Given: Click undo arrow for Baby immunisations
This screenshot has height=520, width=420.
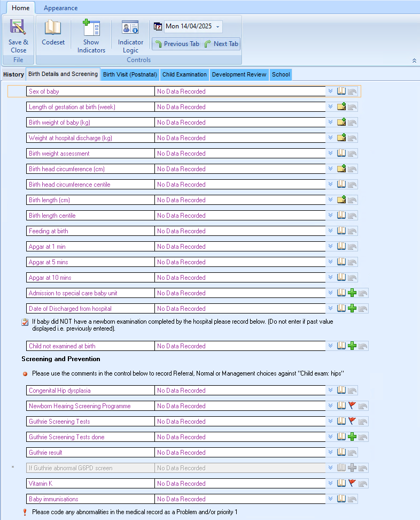Looking at the screenshot, I should pyautogui.click(x=353, y=499).
